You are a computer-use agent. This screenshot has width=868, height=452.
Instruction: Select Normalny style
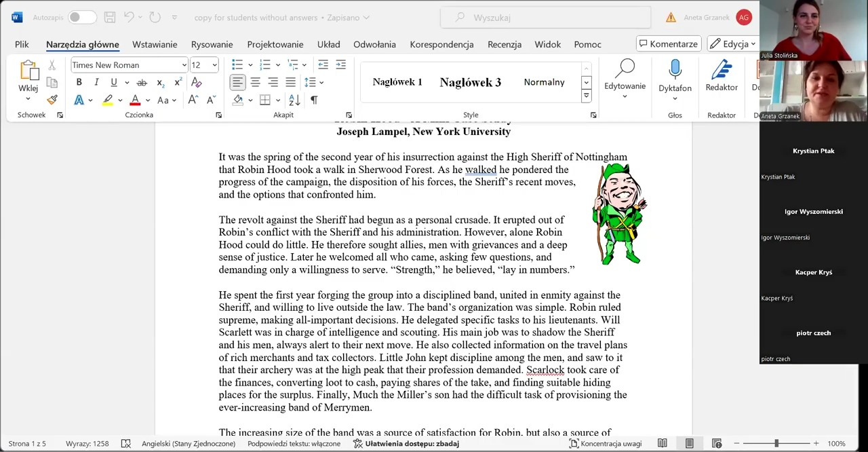544,82
